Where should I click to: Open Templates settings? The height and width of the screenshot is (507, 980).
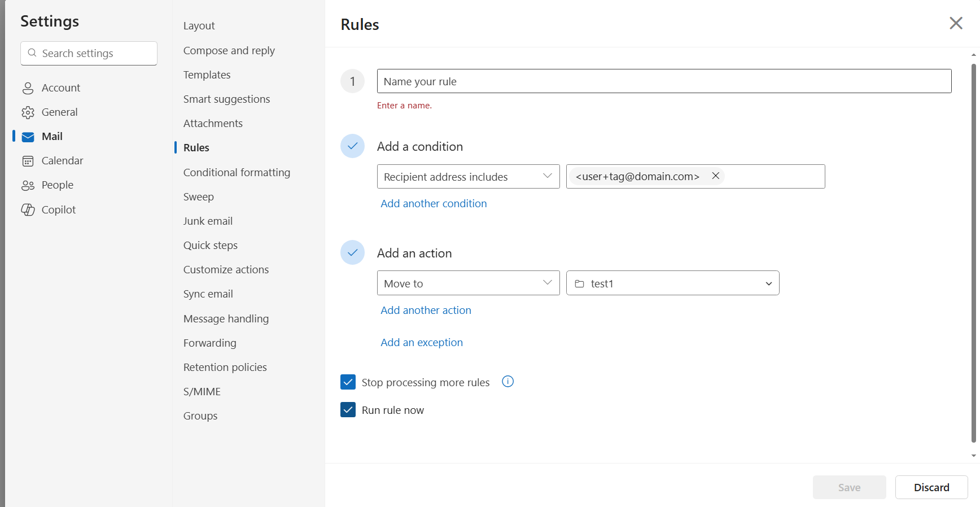pyautogui.click(x=207, y=75)
